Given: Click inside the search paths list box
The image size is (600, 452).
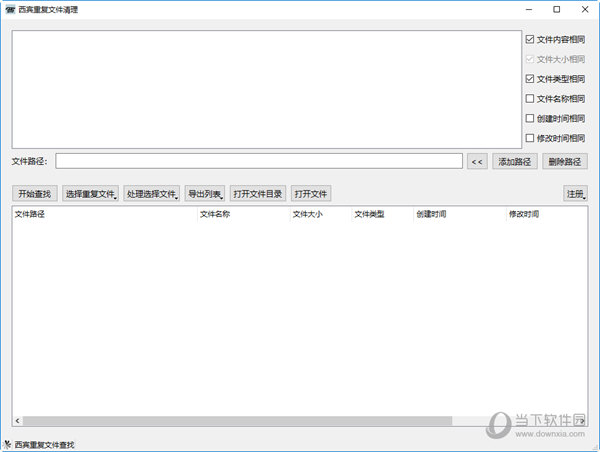Looking at the screenshot, I should click(267, 89).
